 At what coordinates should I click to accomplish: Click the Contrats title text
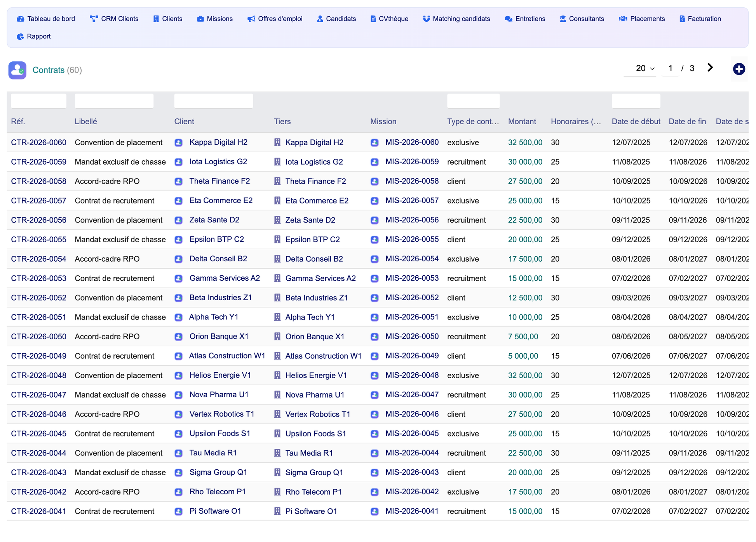(49, 70)
